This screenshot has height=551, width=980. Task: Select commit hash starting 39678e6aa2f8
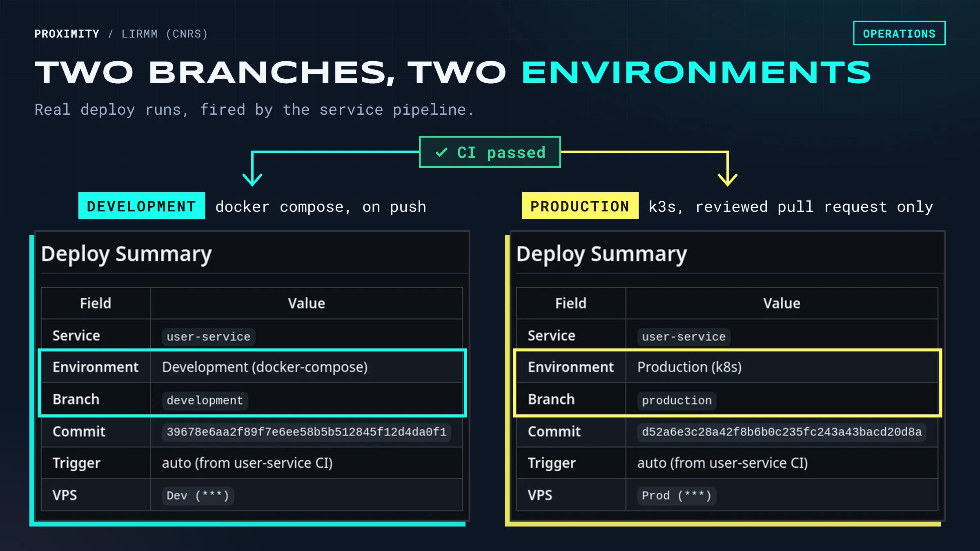click(307, 432)
